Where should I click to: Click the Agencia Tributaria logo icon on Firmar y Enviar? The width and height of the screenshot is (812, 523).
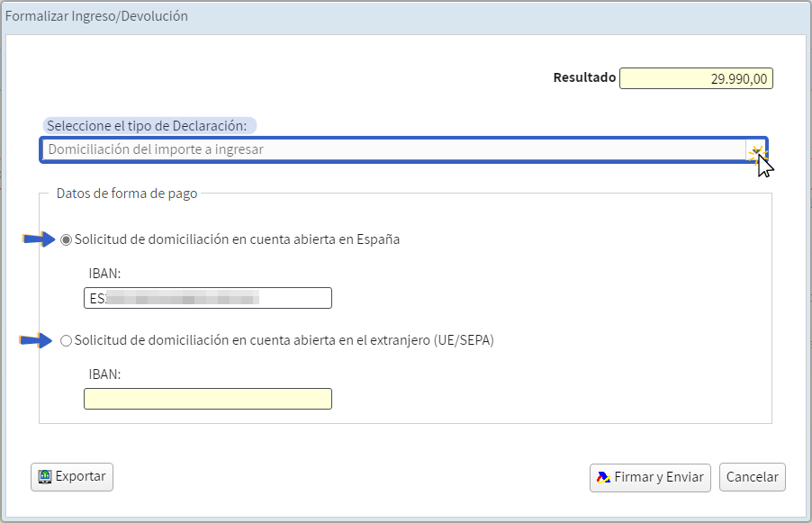click(603, 477)
